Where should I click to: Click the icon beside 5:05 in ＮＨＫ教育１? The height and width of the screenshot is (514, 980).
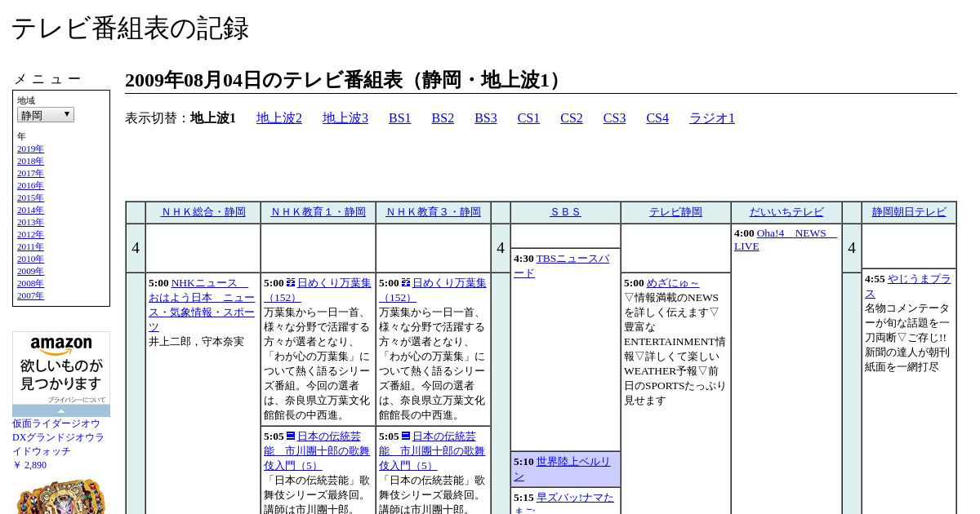click(x=291, y=436)
